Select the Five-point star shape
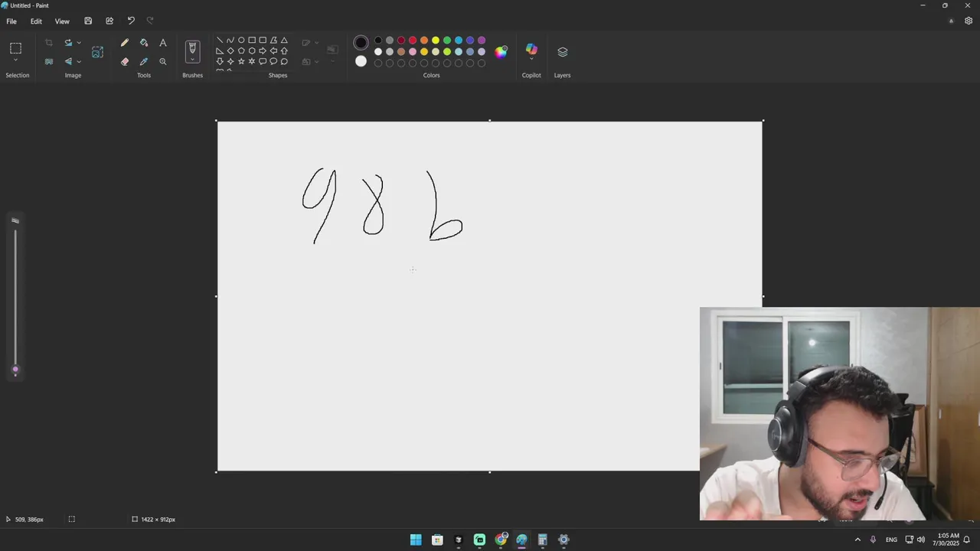Image resolution: width=980 pixels, height=551 pixels. pos(241,62)
